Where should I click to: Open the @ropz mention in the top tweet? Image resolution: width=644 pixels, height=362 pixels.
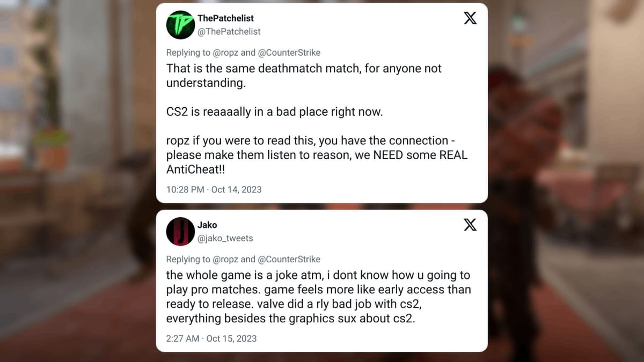point(226,52)
